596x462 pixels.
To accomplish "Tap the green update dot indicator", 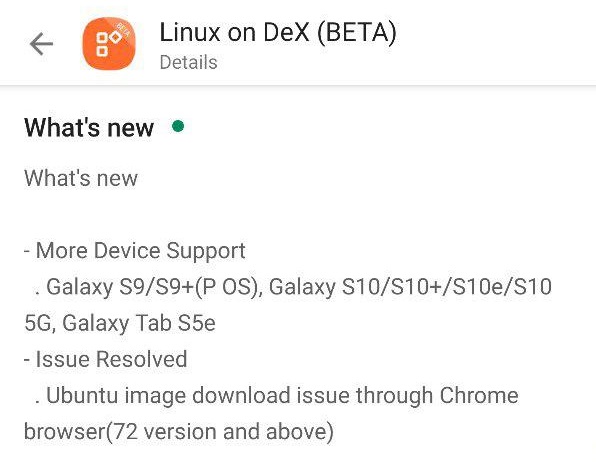I will click(x=178, y=126).
